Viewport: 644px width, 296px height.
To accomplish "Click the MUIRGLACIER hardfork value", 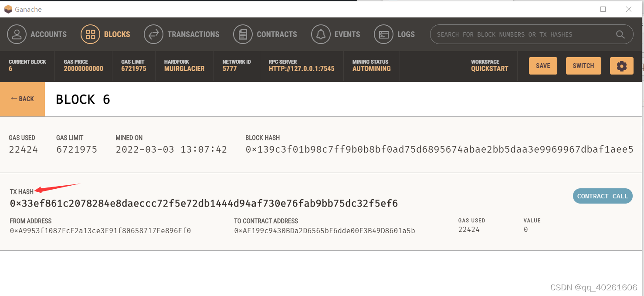I will [184, 68].
